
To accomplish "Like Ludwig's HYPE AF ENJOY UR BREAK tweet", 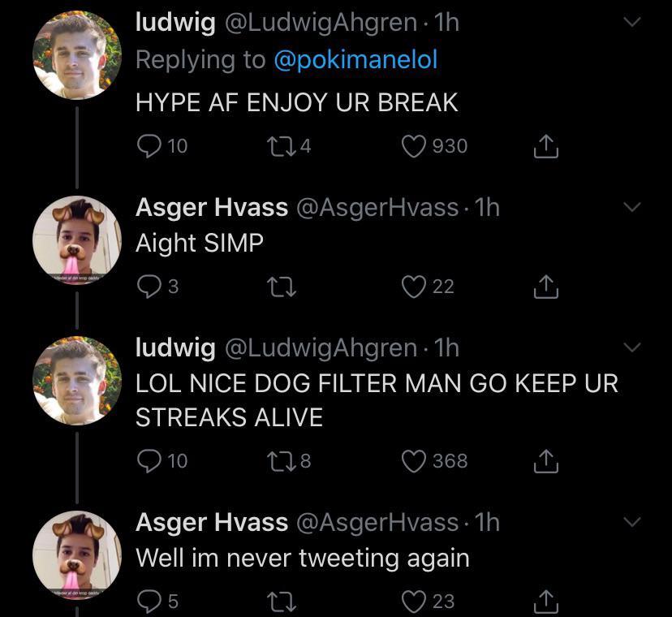I will coord(416,145).
